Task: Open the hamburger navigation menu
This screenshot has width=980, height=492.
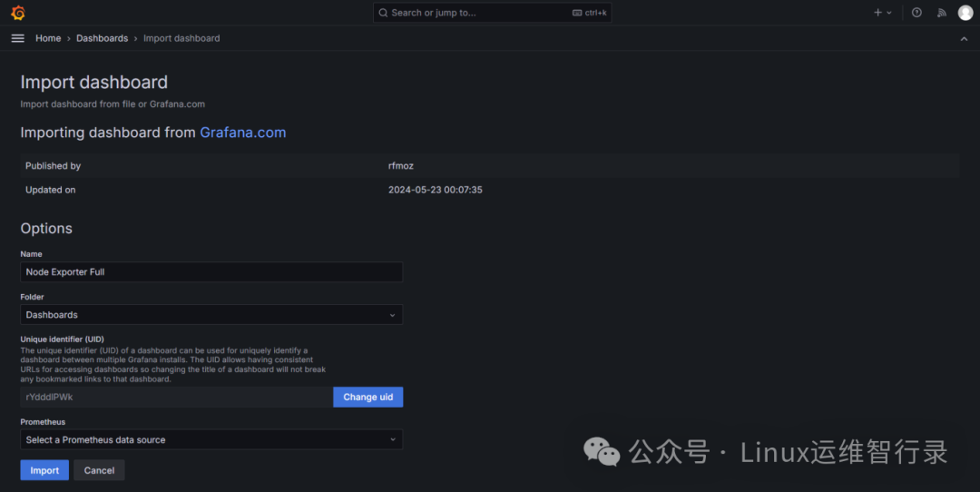Action: (x=17, y=38)
